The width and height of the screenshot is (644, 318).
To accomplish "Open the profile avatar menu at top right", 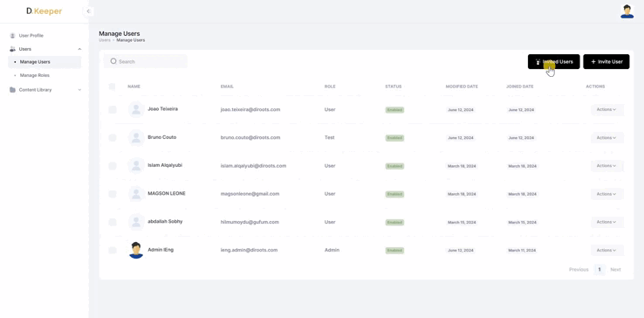I will click(627, 11).
